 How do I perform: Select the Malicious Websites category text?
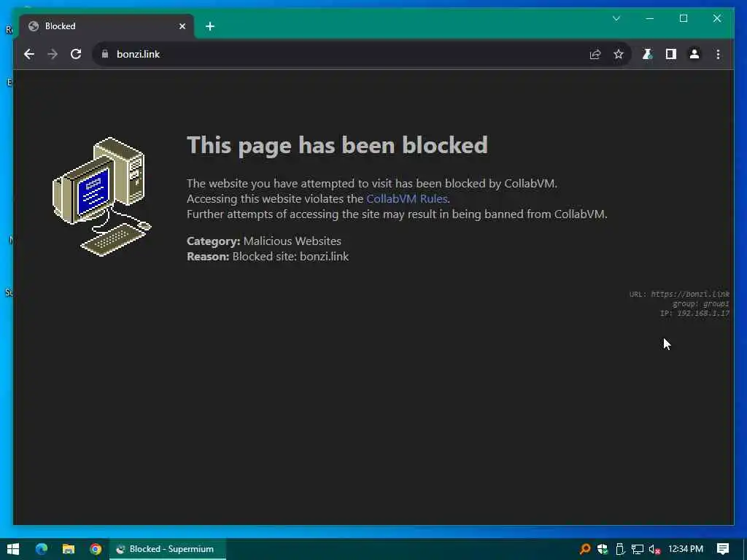tap(292, 241)
